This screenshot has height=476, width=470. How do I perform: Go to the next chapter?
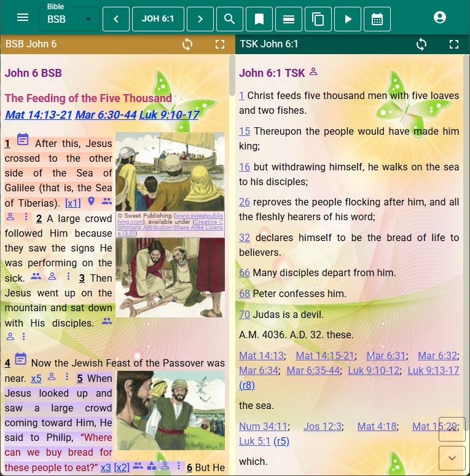point(200,19)
